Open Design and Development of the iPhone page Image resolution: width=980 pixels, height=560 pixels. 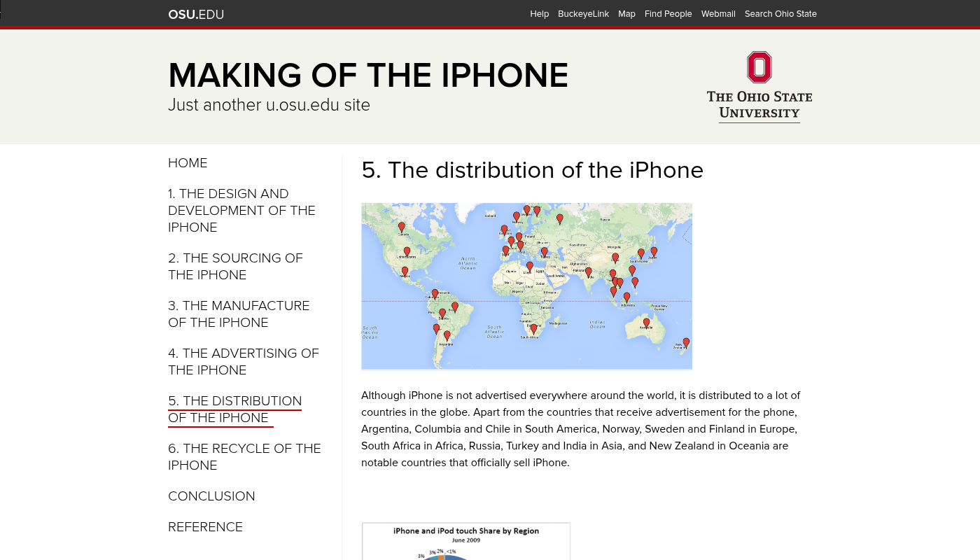pyautogui.click(x=241, y=210)
